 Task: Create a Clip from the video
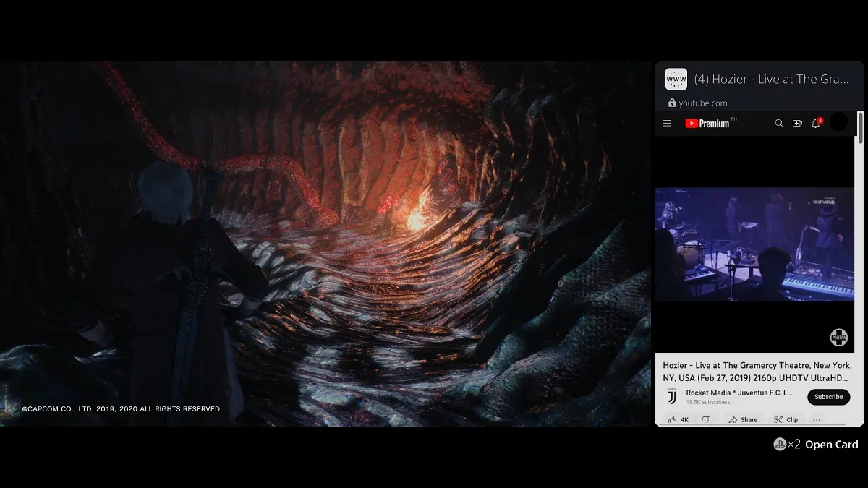pyautogui.click(x=786, y=420)
